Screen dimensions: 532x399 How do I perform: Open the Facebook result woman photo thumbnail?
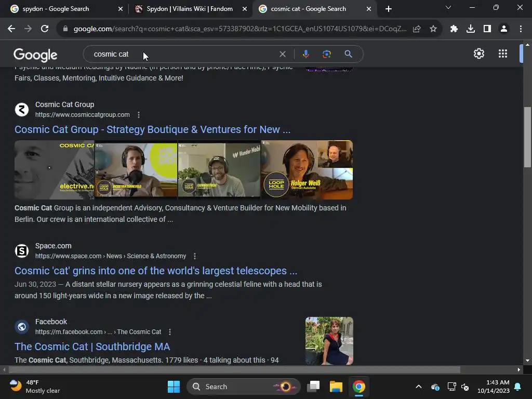pyautogui.click(x=329, y=341)
